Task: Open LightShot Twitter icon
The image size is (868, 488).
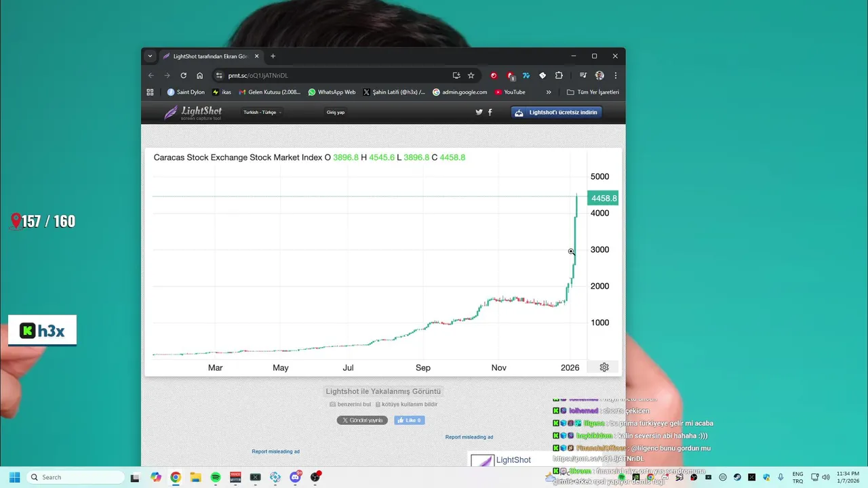Action: [479, 113]
